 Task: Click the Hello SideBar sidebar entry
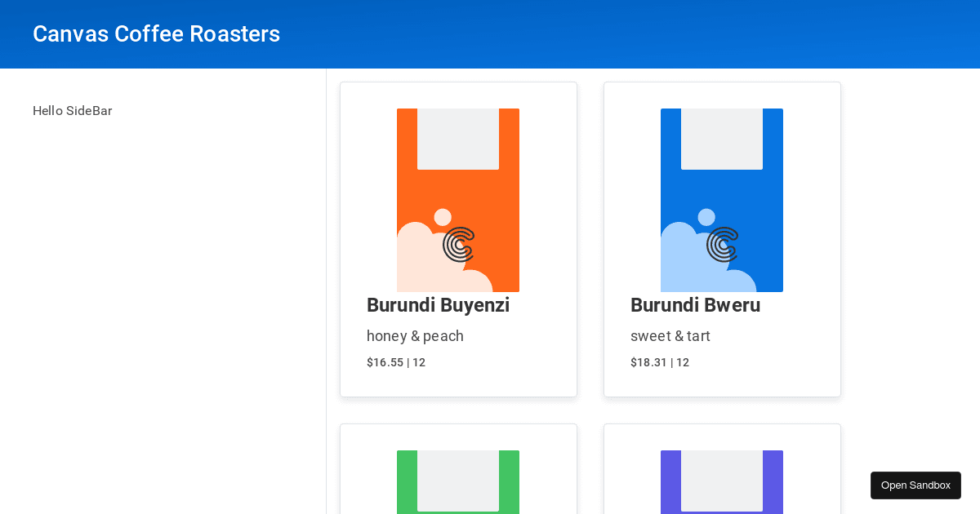[x=73, y=111]
